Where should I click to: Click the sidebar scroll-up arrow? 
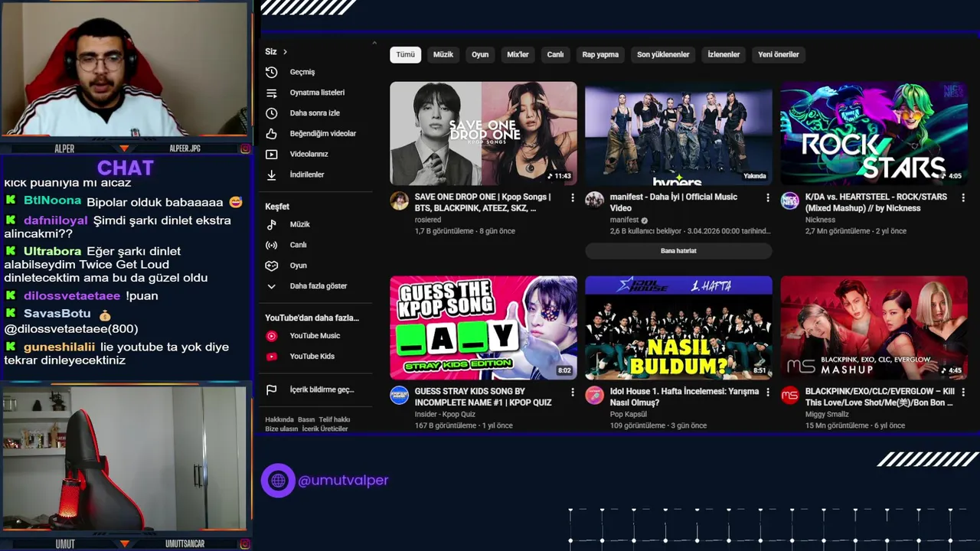(374, 43)
